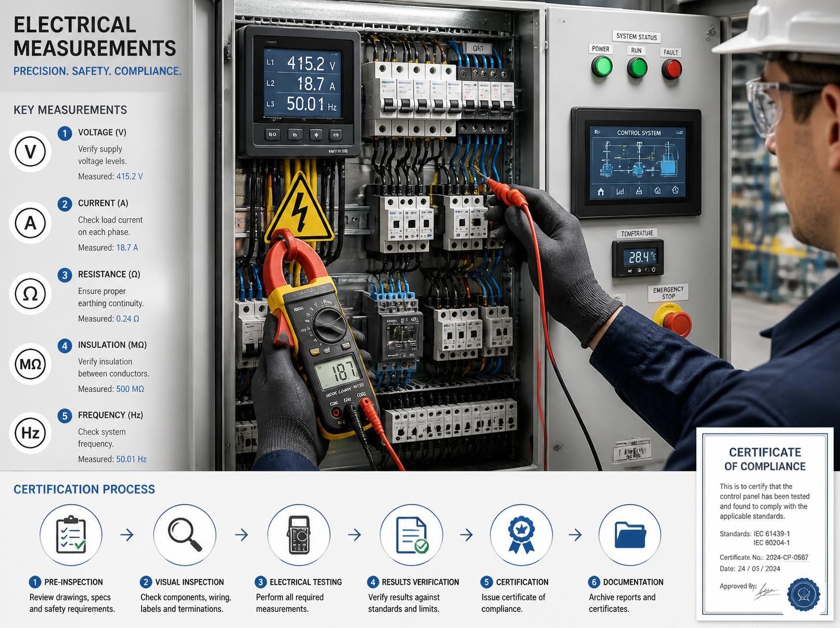Click the measured value 50.01 Hz in list

tap(131, 459)
